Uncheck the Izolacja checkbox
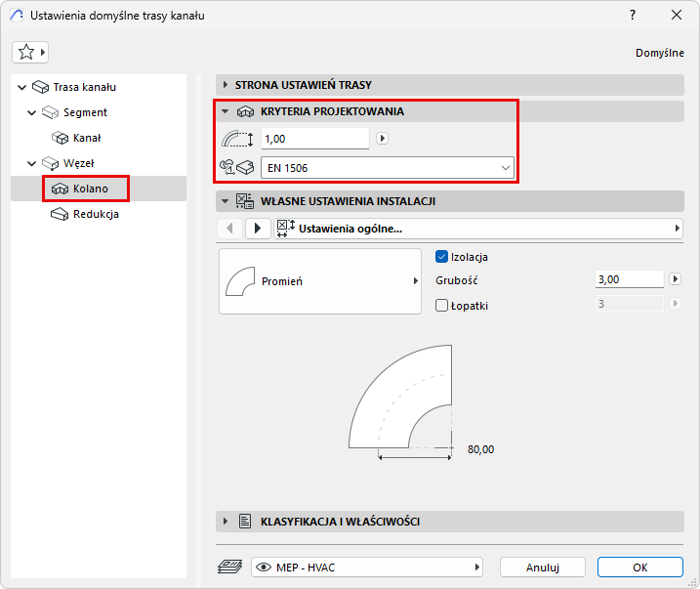The height and width of the screenshot is (589, 700). click(441, 257)
